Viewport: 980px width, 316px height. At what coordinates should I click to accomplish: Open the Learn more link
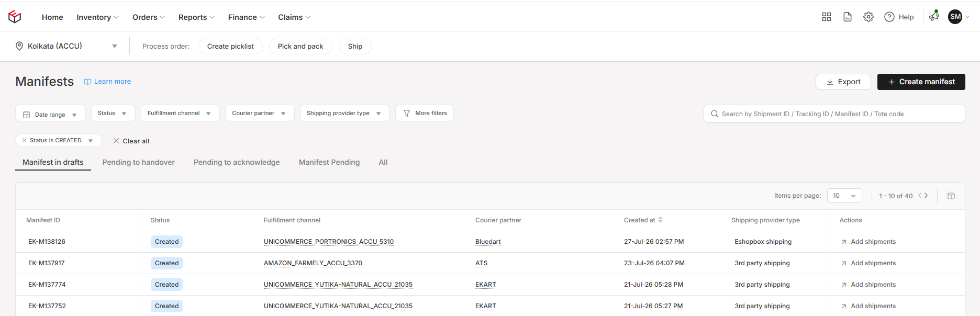(108, 82)
